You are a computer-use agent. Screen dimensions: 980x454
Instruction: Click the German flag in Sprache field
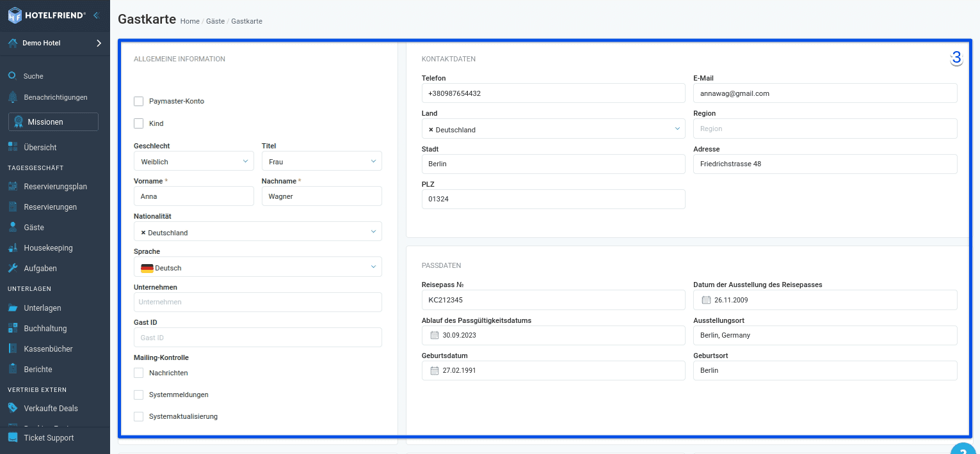coord(147,268)
